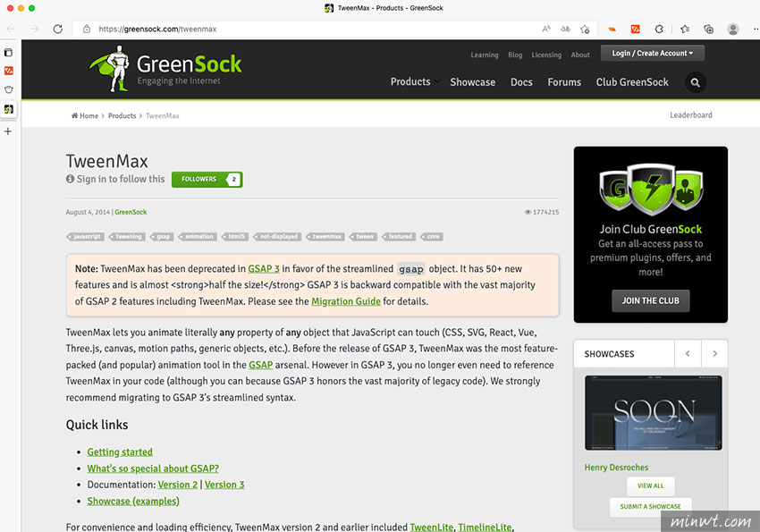Open the Docs menu item

click(x=521, y=82)
